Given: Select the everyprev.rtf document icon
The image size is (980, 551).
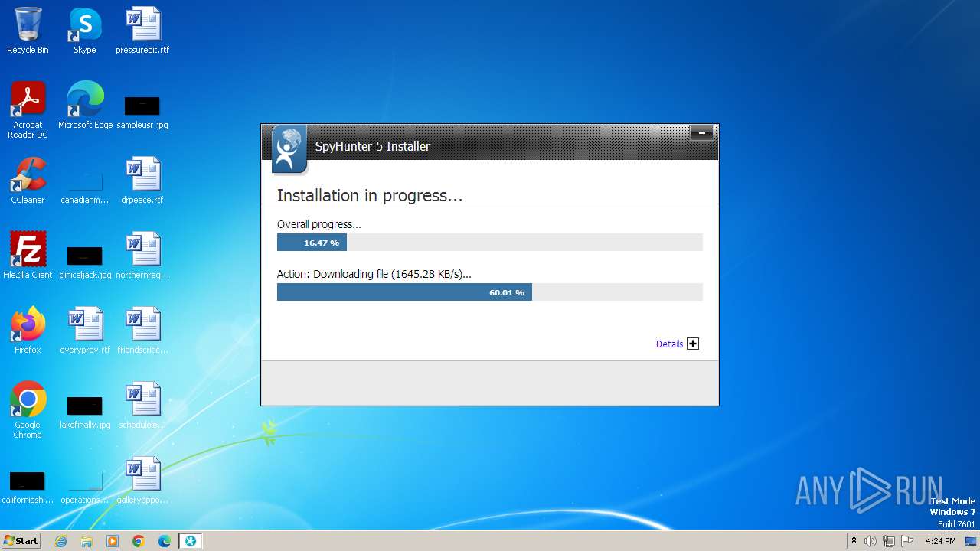Looking at the screenshot, I should tap(85, 331).
